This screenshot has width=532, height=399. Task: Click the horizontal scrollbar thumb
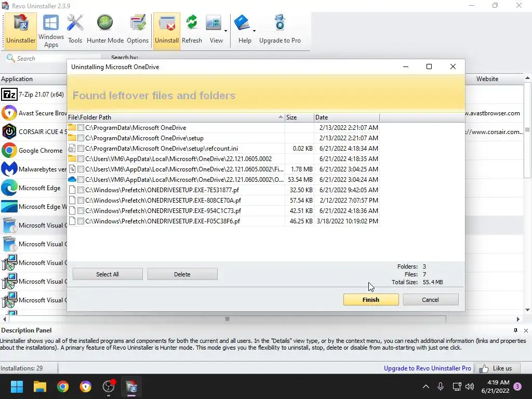(x=228, y=319)
